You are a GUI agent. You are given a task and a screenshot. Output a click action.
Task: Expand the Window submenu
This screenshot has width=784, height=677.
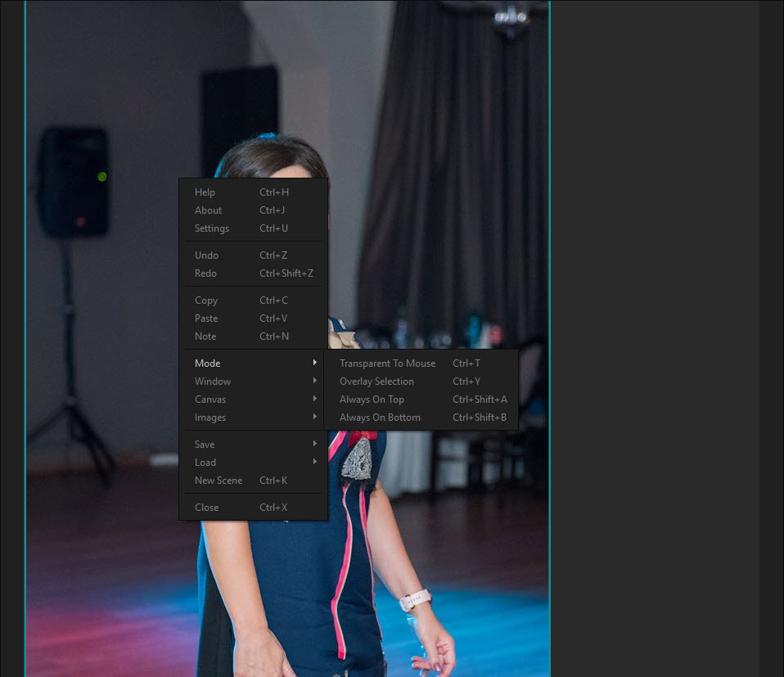point(253,381)
